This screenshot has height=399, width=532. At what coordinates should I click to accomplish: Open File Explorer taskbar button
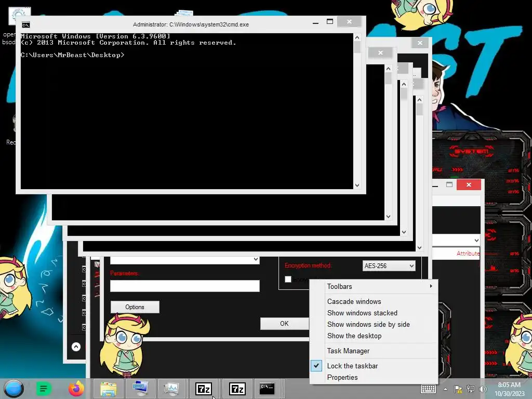(108, 389)
